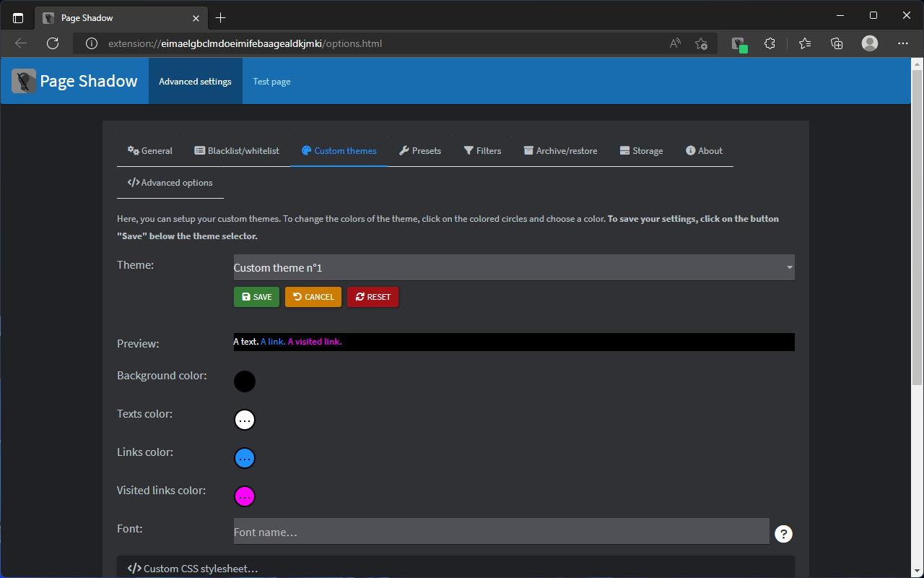Click the orange Cancel button
The image size is (924, 578).
pyautogui.click(x=313, y=297)
